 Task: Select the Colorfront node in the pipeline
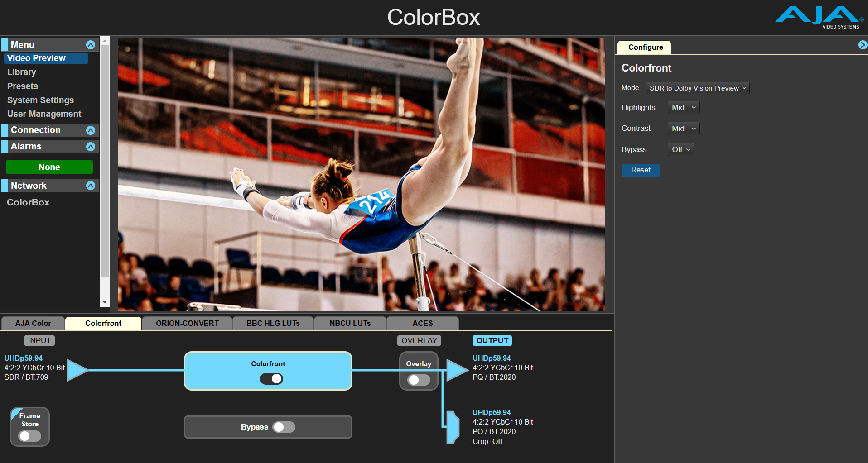[x=268, y=363]
